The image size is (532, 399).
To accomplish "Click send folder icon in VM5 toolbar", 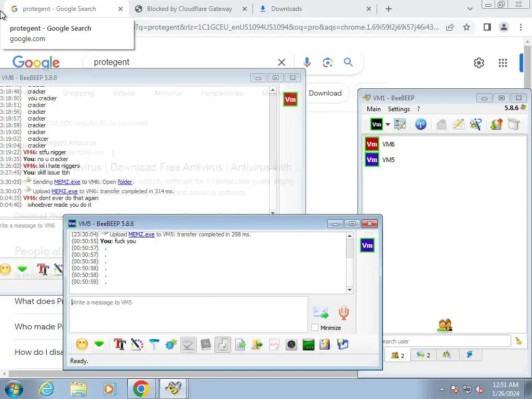I will pyautogui.click(x=257, y=345).
